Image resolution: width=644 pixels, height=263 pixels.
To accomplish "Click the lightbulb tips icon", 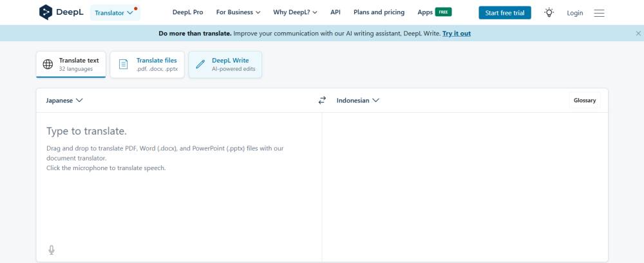I will [x=549, y=12].
